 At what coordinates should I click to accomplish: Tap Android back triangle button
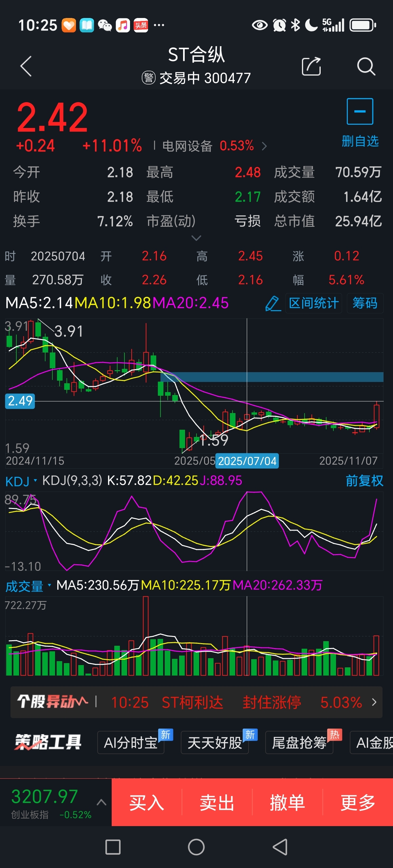[x=280, y=847]
